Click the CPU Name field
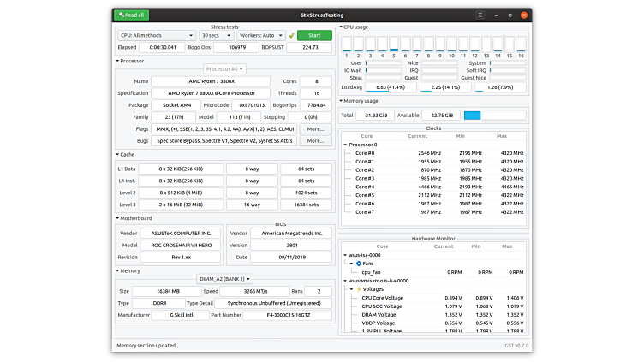 pos(212,80)
